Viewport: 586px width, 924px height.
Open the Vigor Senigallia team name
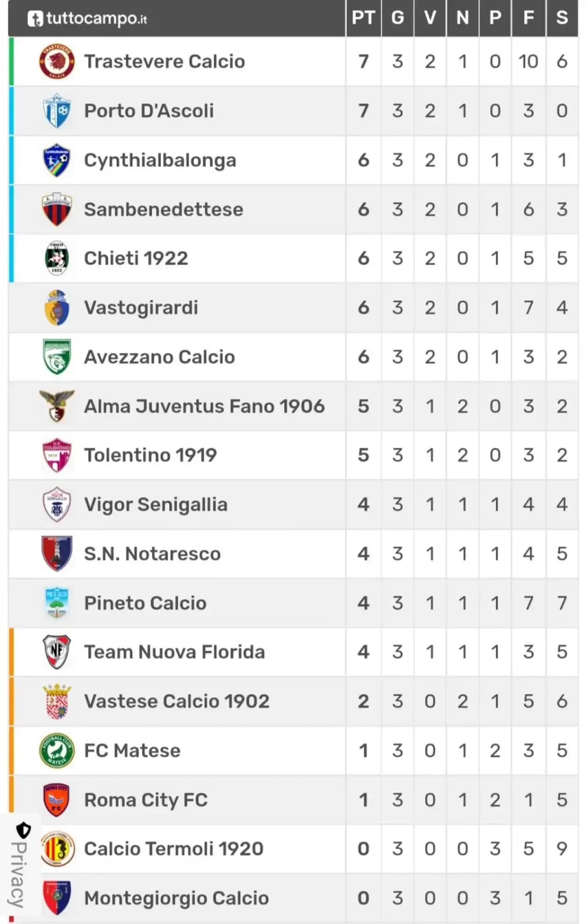click(156, 505)
